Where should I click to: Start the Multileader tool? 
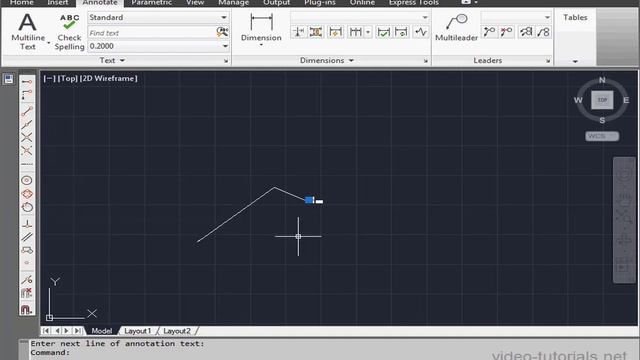[x=456, y=27]
